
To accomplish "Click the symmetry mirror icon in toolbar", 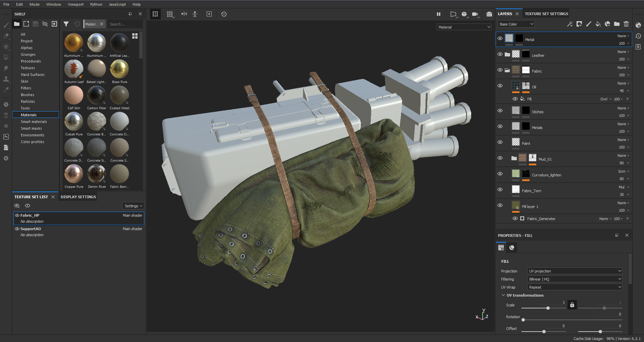I will click(184, 14).
